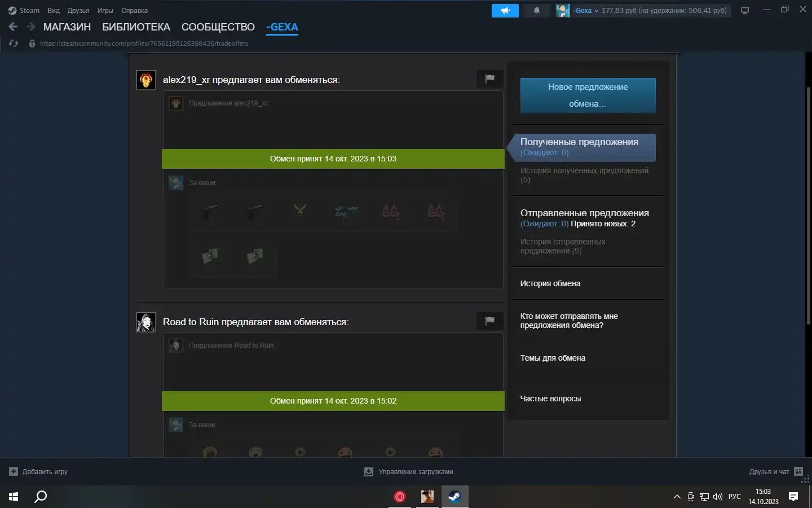Open Друзья и чат panel
The height and width of the screenshot is (508, 812).
(776, 472)
